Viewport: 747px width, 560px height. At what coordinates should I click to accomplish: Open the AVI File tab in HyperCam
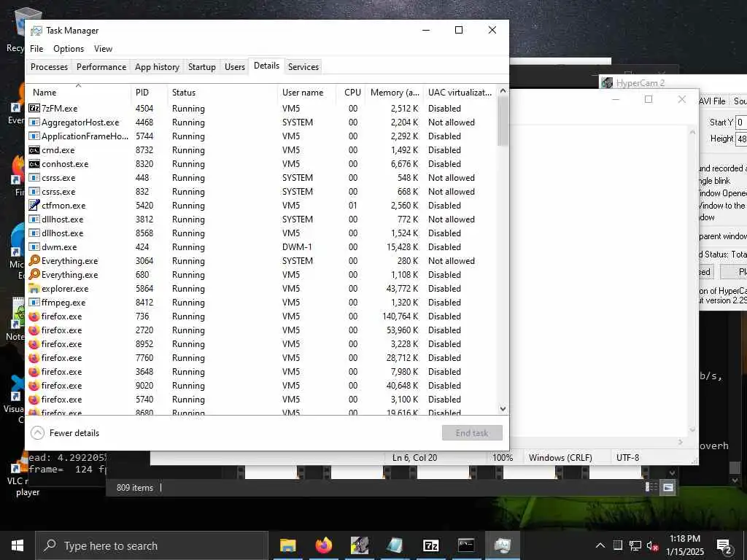712,101
